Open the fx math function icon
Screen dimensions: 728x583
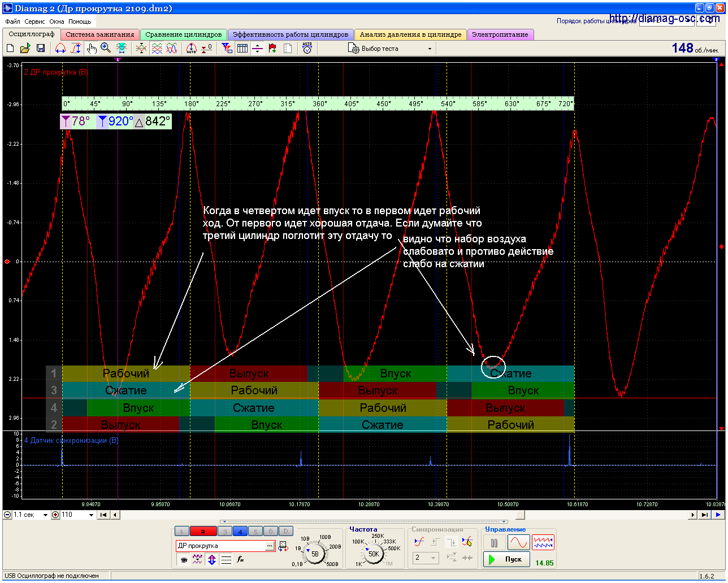click(240, 559)
